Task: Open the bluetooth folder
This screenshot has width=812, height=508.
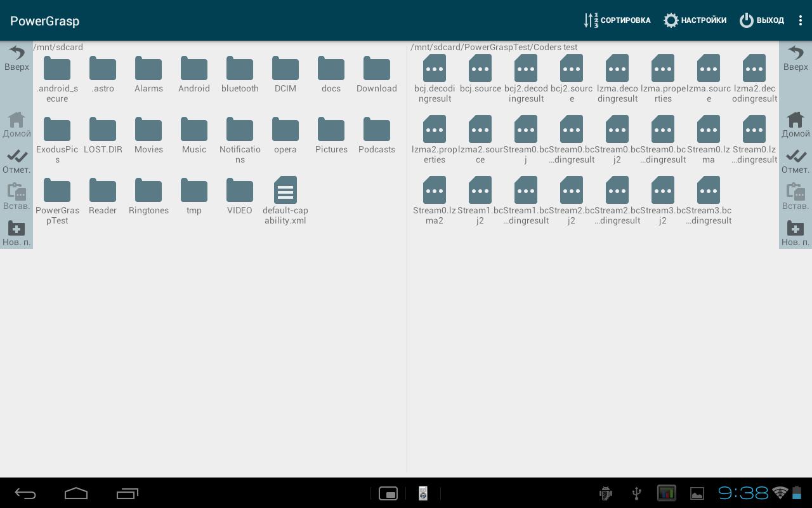Action: coord(240,74)
